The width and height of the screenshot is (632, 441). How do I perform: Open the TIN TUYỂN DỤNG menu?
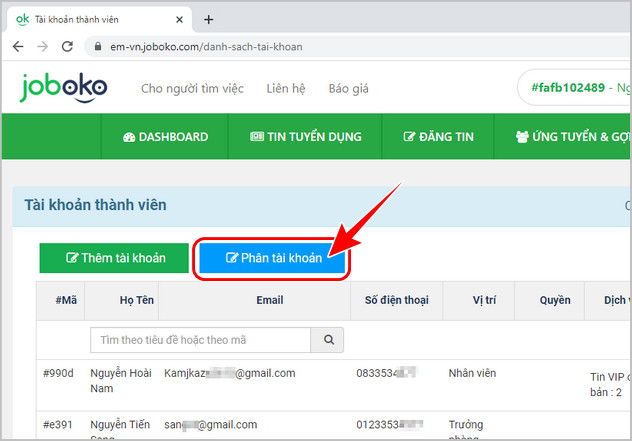[305, 137]
